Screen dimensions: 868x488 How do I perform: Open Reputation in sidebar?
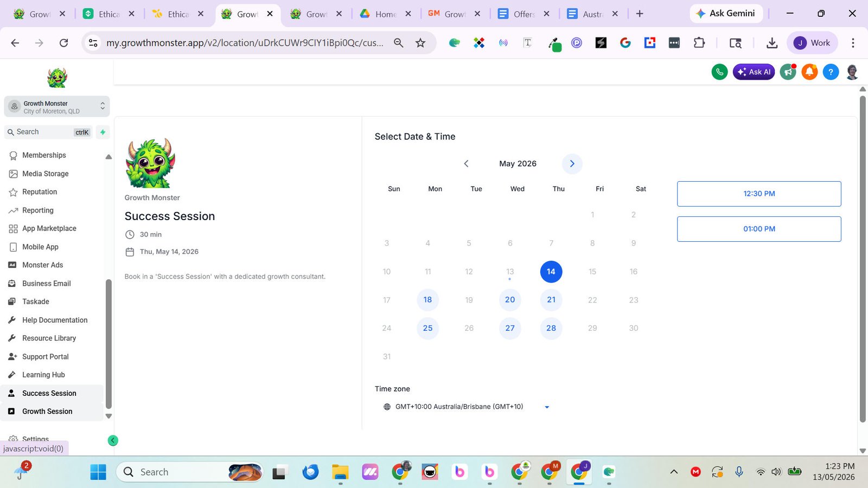40,192
